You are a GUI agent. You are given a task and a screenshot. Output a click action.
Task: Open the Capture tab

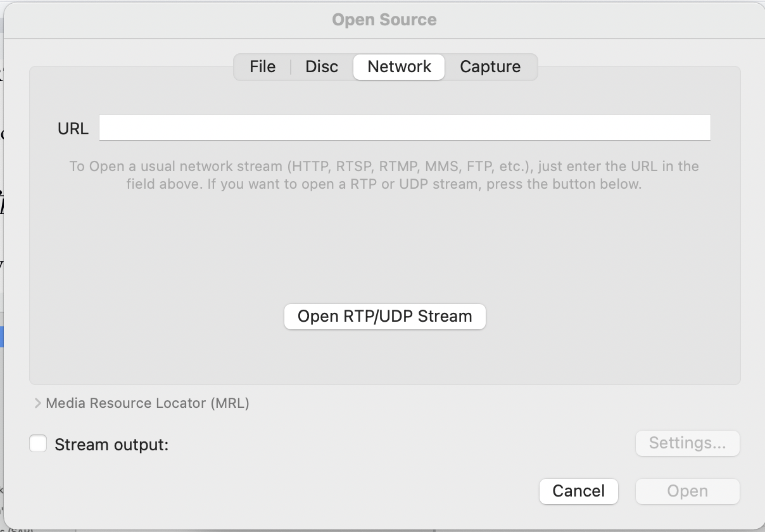[490, 67]
